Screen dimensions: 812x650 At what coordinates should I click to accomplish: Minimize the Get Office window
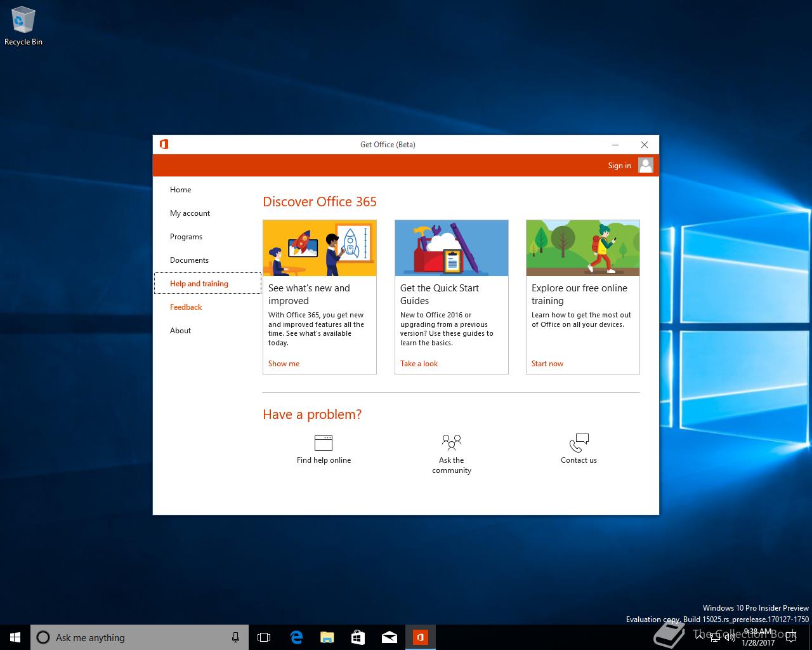615,145
